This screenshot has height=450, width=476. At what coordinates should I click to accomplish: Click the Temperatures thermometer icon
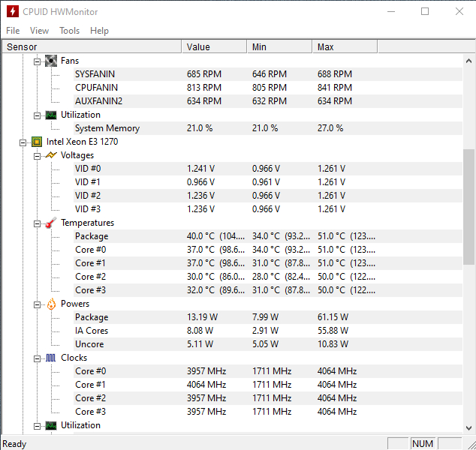51,223
